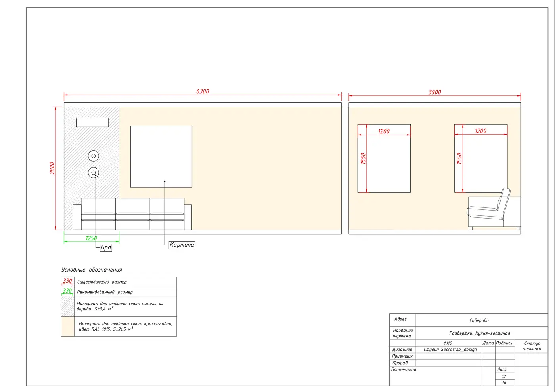This screenshot has width=555, height=392.
Task: Click the Лист sheet label
Action: [x=502, y=369]
